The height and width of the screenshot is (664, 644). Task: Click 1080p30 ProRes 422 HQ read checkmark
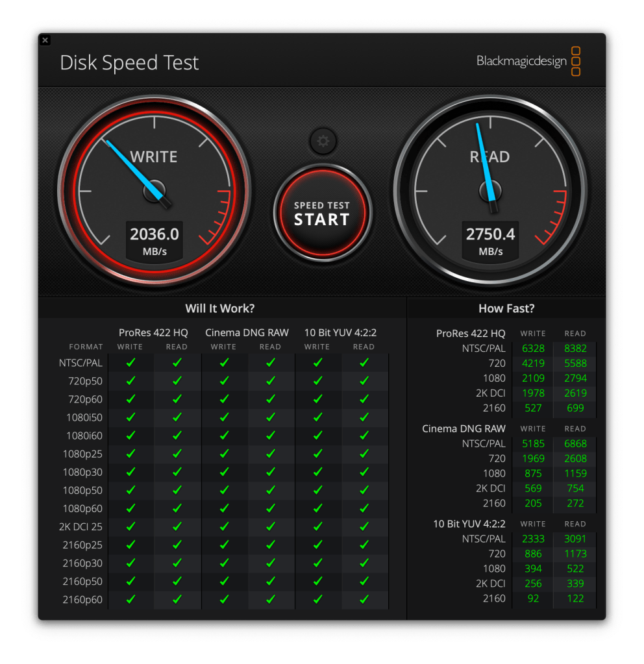(177, 472)
